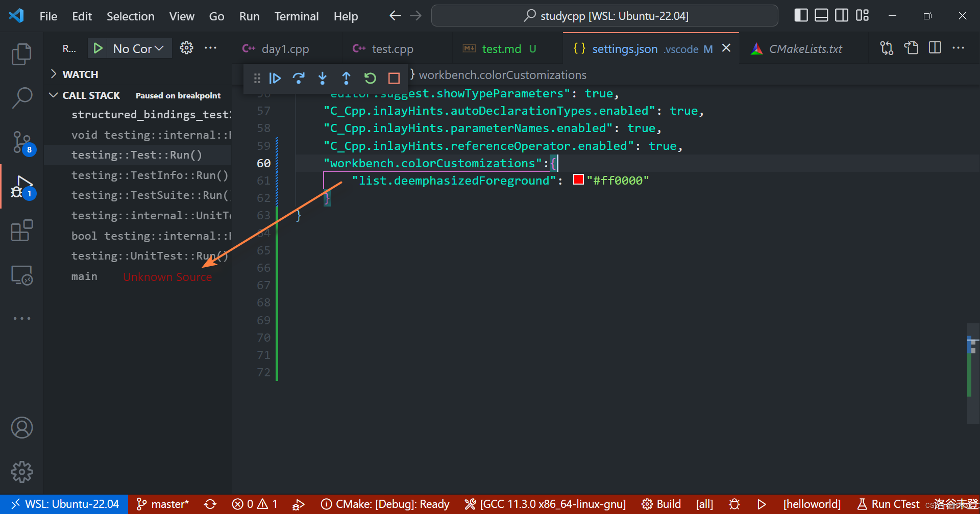Screen dimensions: 980x514
Task: Select structured_bindings_test stack frame
Action: [x=138, y=115]
